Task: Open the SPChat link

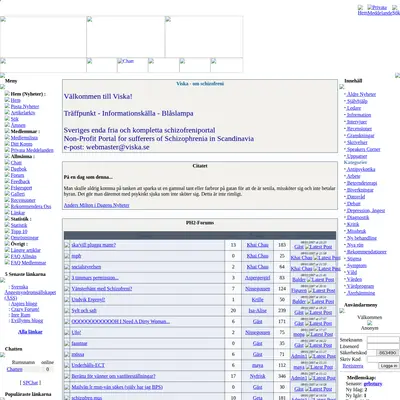Action: [x=30, y=383]
